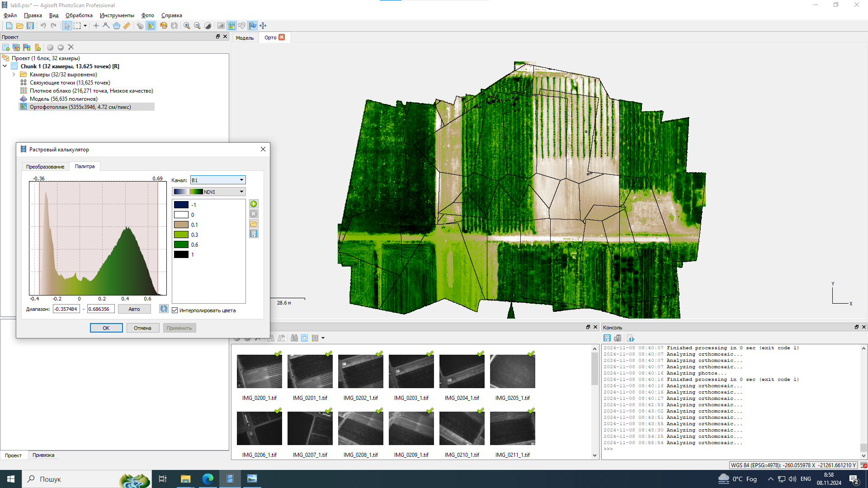Open the B1 channel dropdown
Image resolution: width=868 pixels, height=488 pixels.
[x=218, y=180]
